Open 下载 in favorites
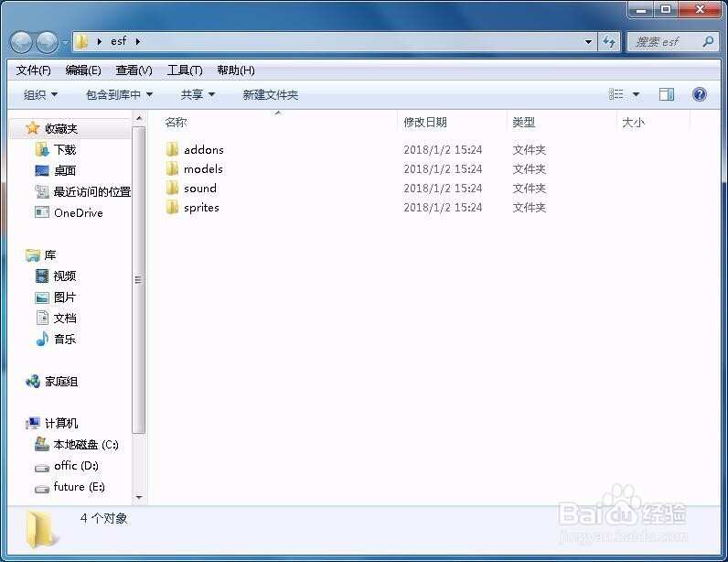 [65, 150]
